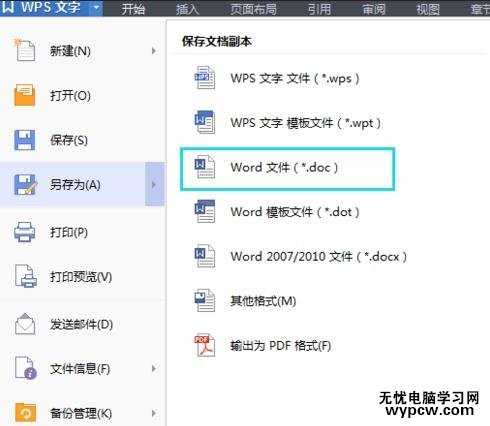Select 备份管理(K) menu entry
The image size is (490, 426).
point(82,413)
